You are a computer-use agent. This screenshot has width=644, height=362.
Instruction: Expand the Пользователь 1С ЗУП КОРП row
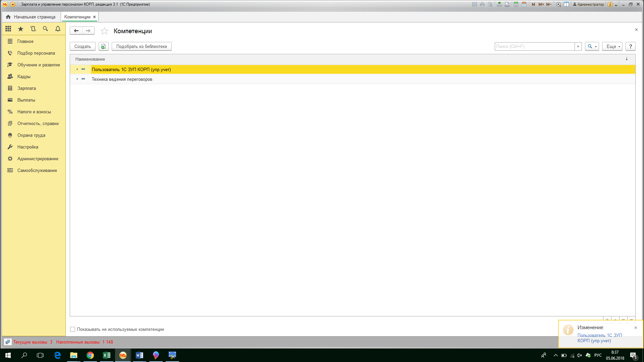(x=77, y=69)
